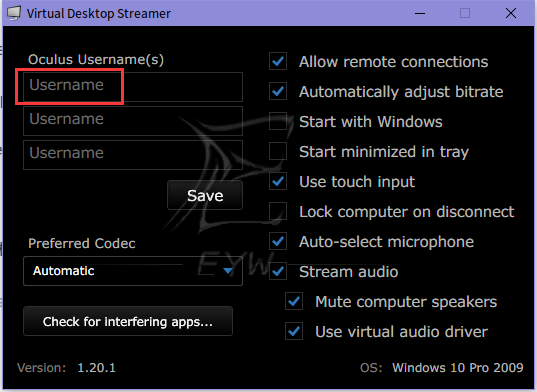Viewport: 537px width, 392px height.
Task: Click the Virtual Desktop Streamer monitor icon
Action: 14,13
